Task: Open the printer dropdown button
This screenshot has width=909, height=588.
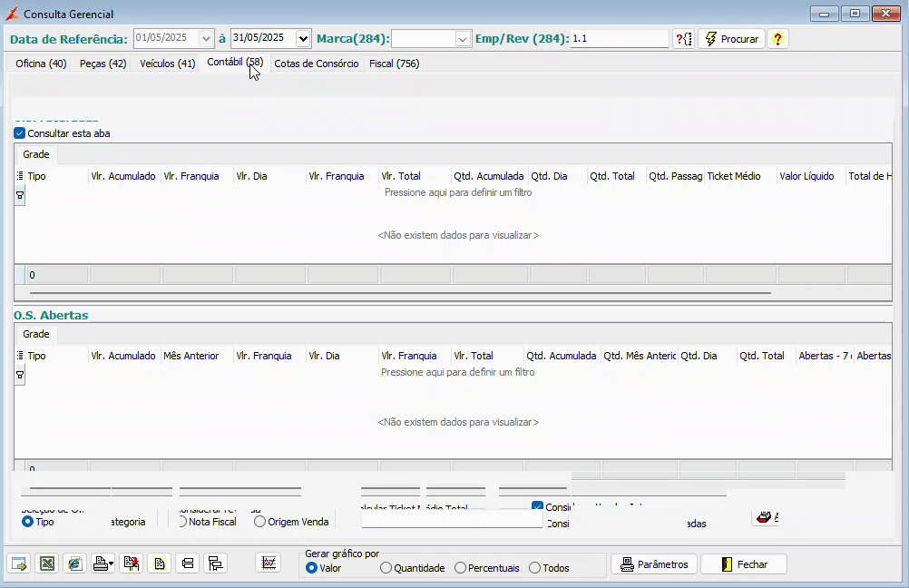Action: [103, 563]
